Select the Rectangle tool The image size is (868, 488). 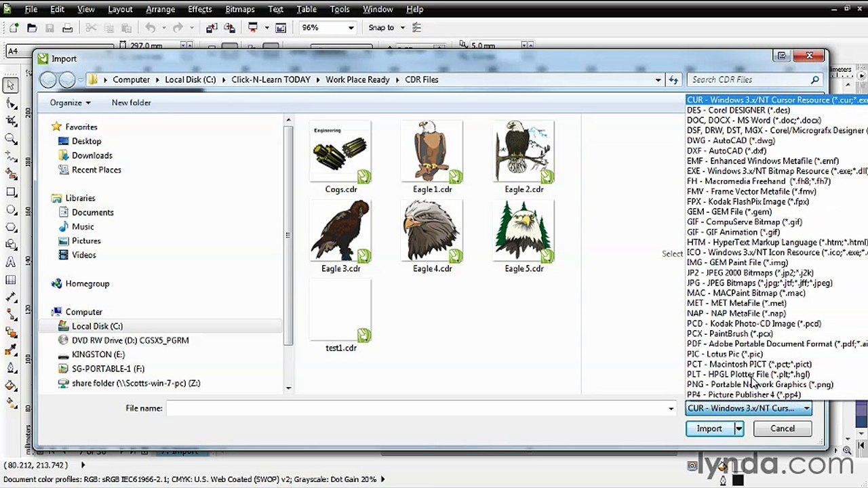point(10,192)
